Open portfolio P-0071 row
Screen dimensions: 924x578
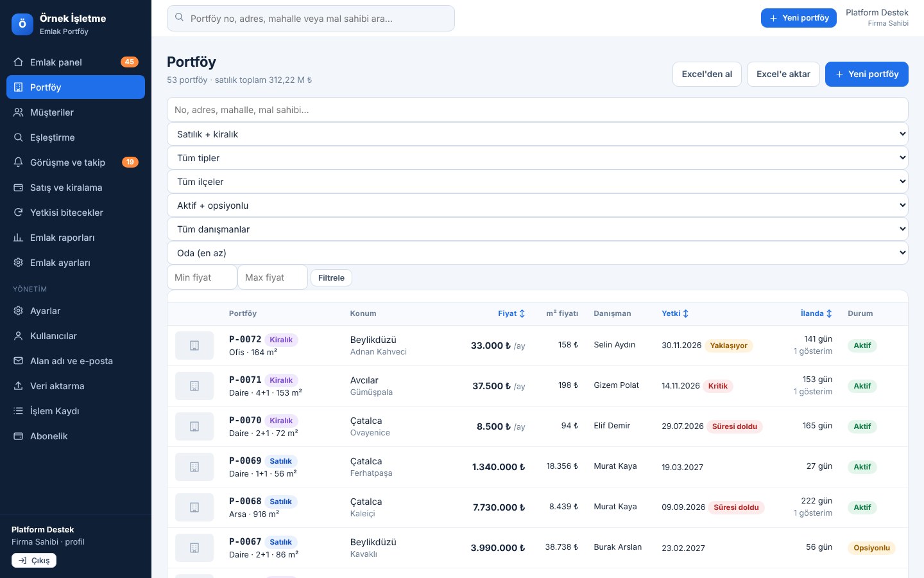(538, 386)
